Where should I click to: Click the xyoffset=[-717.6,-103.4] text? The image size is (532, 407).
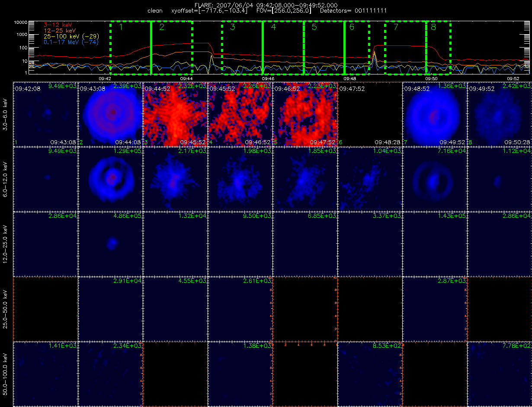tap(209, 10)
